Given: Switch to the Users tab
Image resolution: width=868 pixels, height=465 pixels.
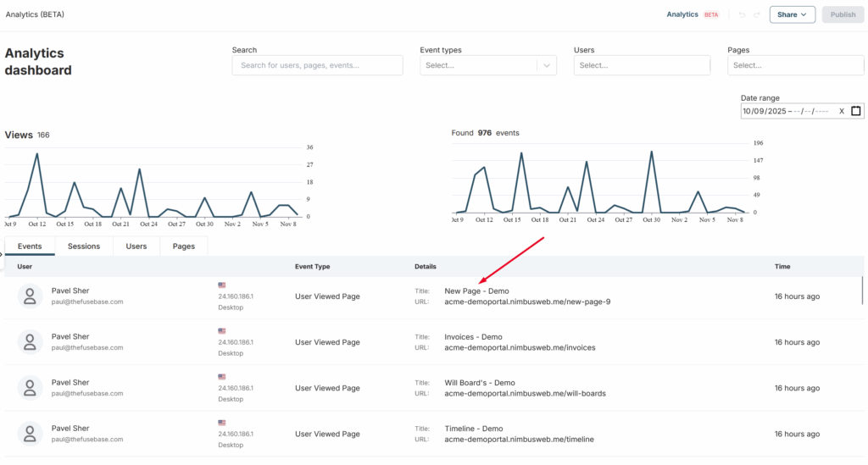Looking at the screenshot, I should pos(136,246).
